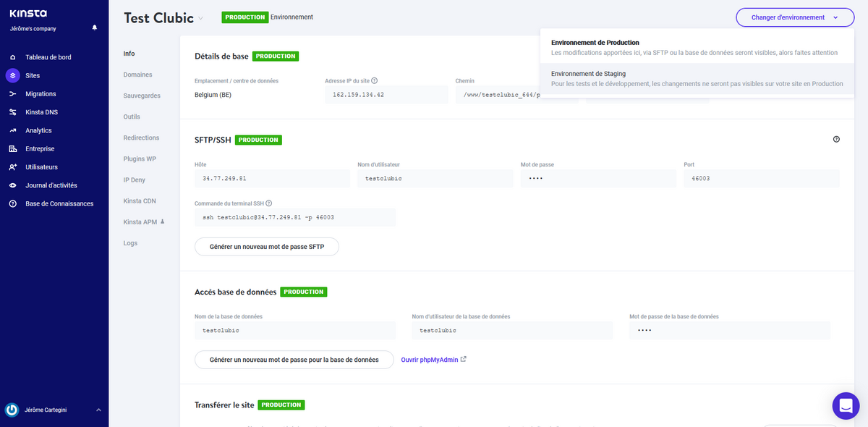Open the Domaines tab
This screenshot has width=868, height=427.
point(138,75)
